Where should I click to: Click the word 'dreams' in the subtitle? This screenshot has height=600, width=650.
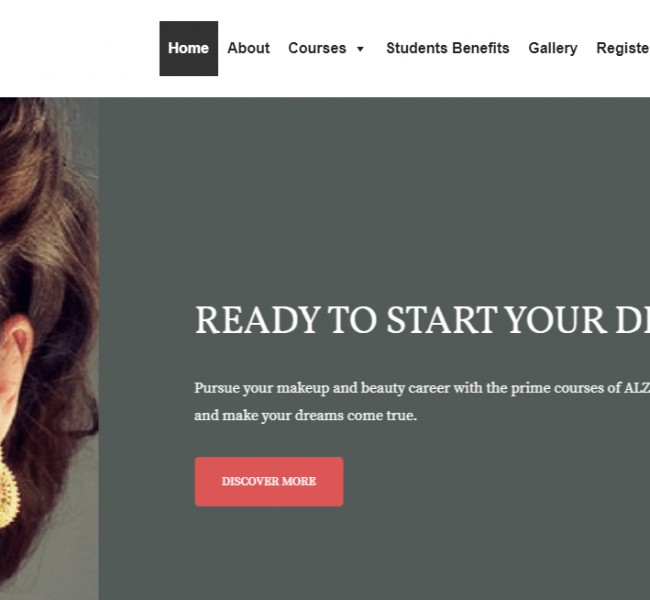click(x=319, y=415)
